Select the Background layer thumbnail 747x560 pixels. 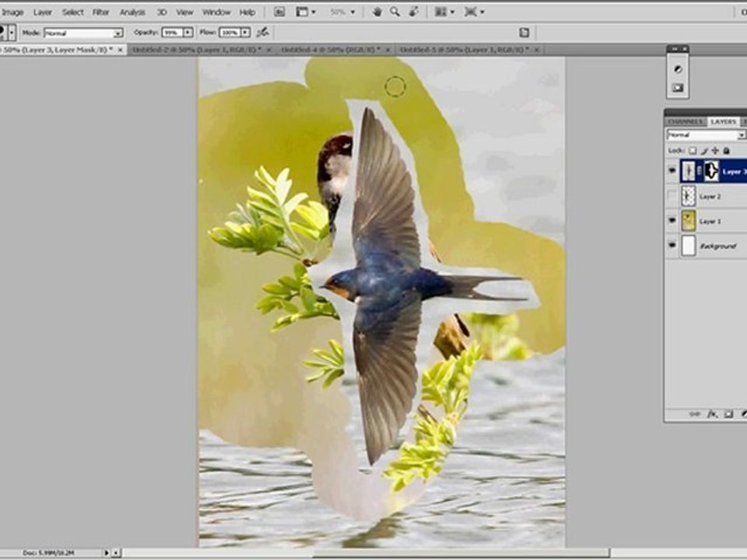[688, 246]
